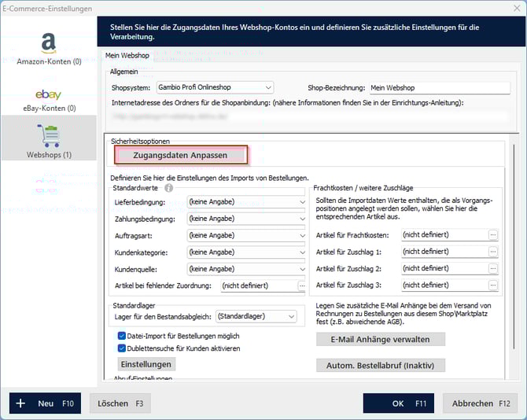Screen dimensions: 527x420
Task: Click the plus icon on Neu button
Action: [20, 403]
